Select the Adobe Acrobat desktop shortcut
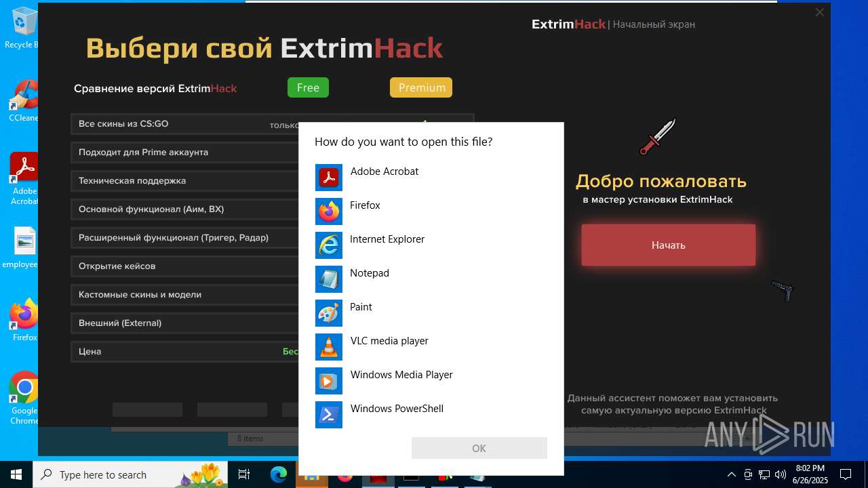This screenshot has width=868, height=488. pos(24,178)
